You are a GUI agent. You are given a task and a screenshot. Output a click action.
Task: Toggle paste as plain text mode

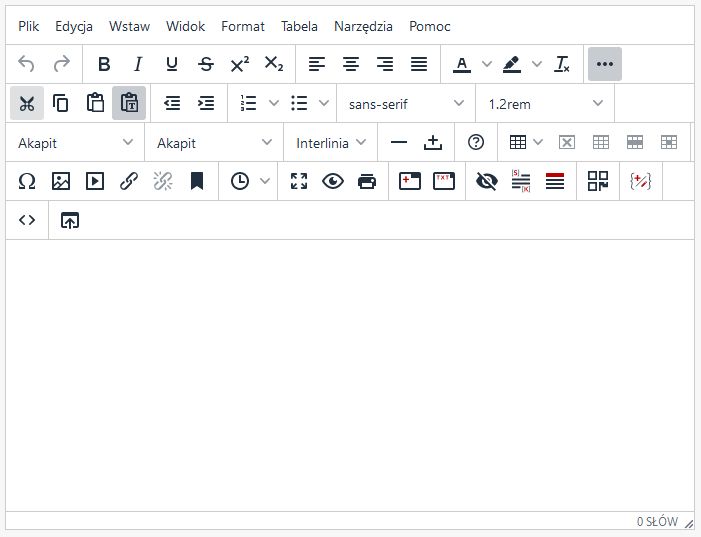click(129, 103)
